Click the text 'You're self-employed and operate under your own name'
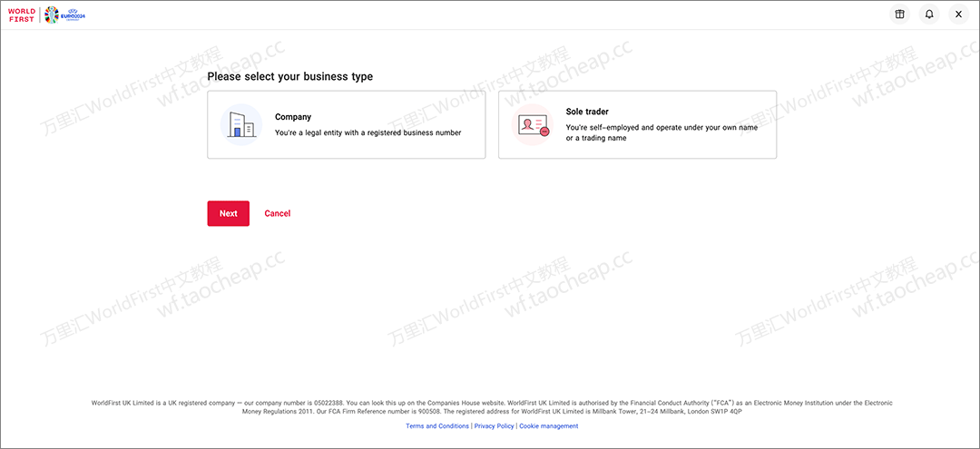 (661, 127)
